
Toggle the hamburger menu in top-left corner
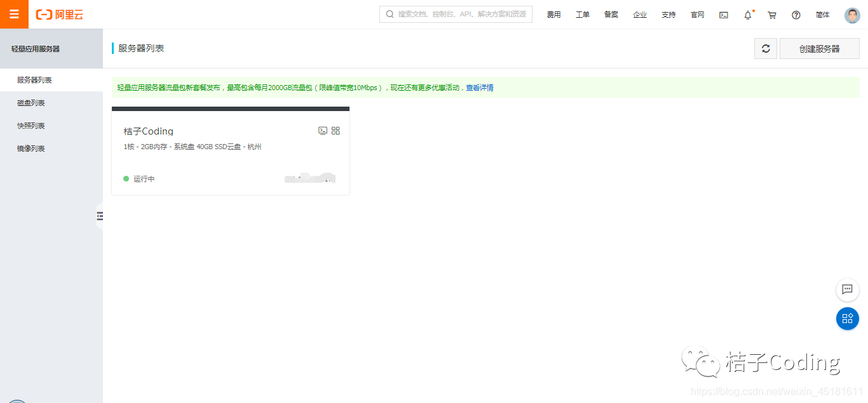pyautogui.click(x=14, y=14)
